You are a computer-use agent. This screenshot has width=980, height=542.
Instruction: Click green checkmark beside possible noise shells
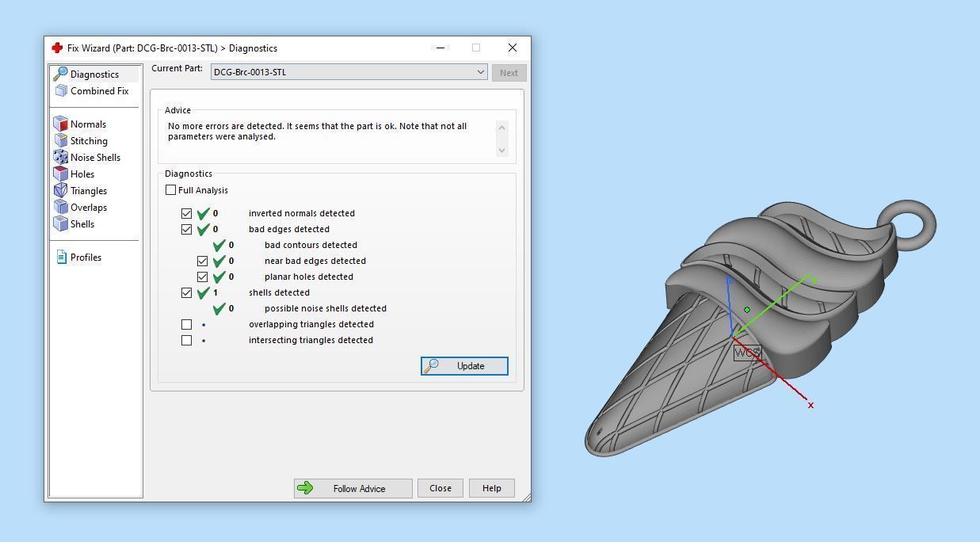point(219,308)
